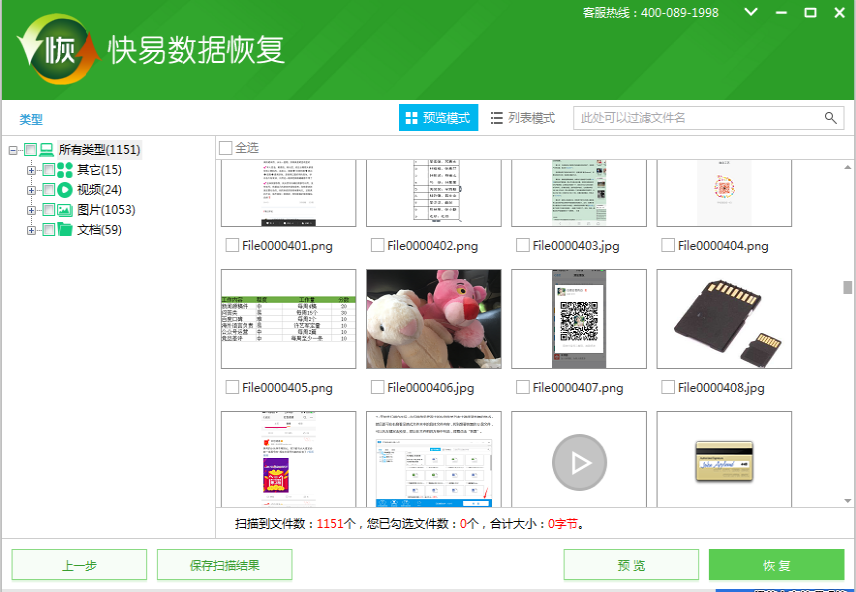856x592 pixels.
Task: Click the 图片 picture category icon
Action: [x=65, y=210]
